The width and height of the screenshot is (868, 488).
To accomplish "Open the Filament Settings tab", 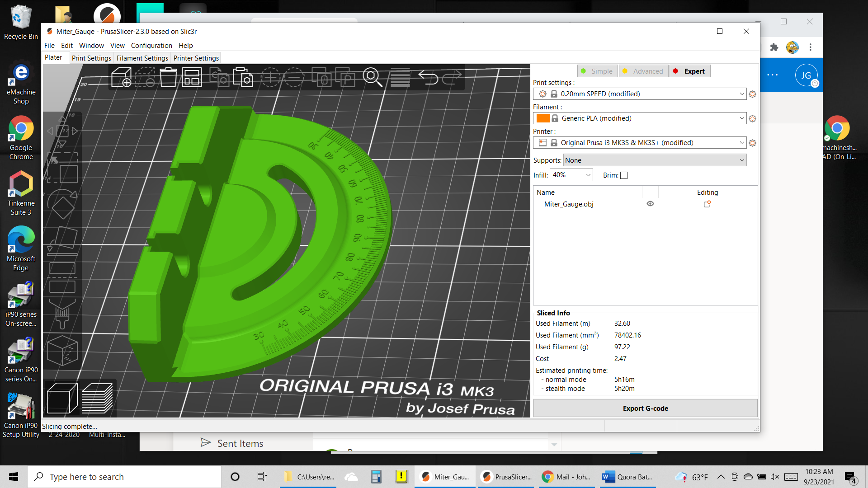I will 142,58.
